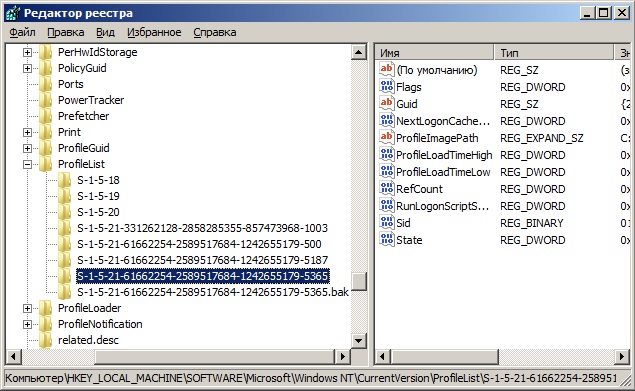Screen dimensions: 635x391
Task: Click the ProfileLoadTimeLow value icon
Action: click(387, 172)
